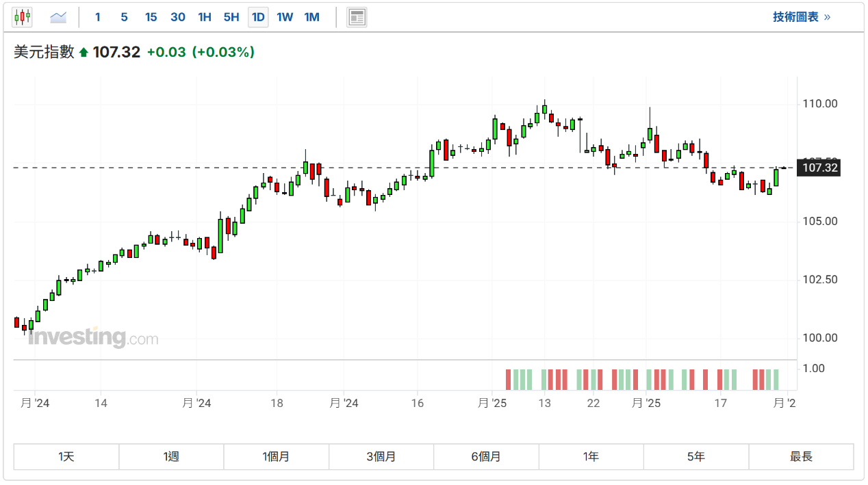The height and width of the screenshot is (485, 868).
Task: Show the 1年 time range
Action: point(591,456)
